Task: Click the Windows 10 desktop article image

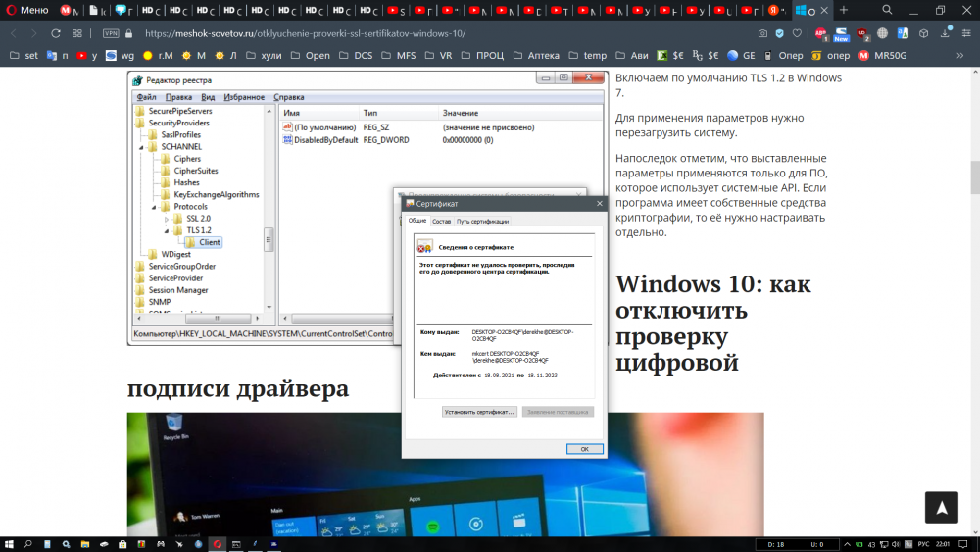Action: (x=445, y=474)
